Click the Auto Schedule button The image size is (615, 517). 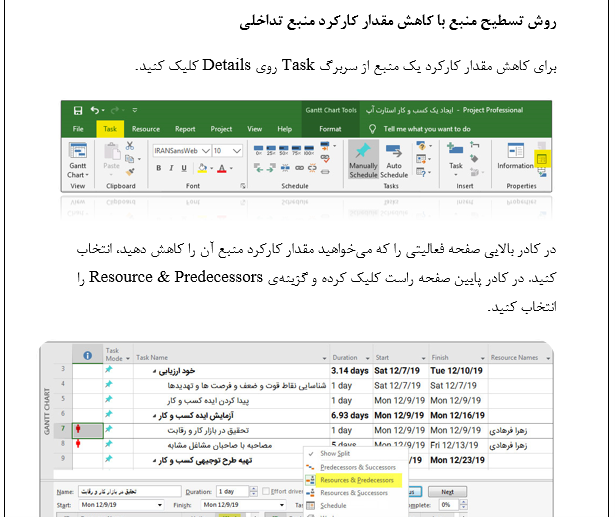(394, 160)
